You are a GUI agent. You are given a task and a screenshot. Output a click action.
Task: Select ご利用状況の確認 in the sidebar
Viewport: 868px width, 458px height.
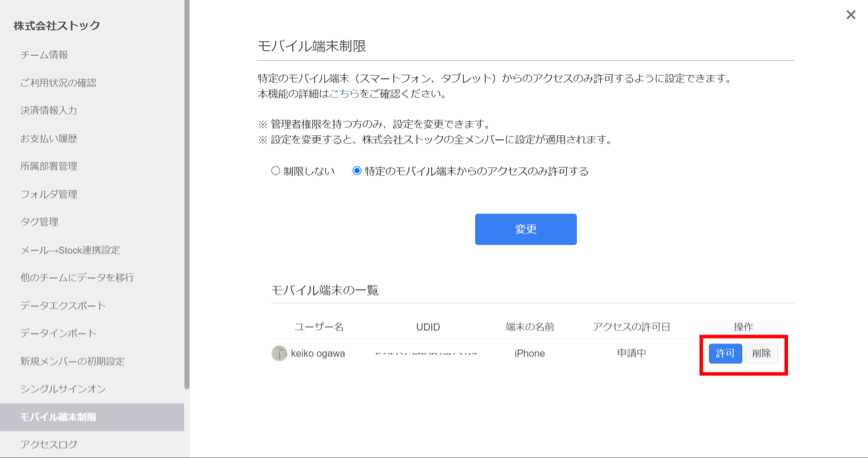click(58, 83)
